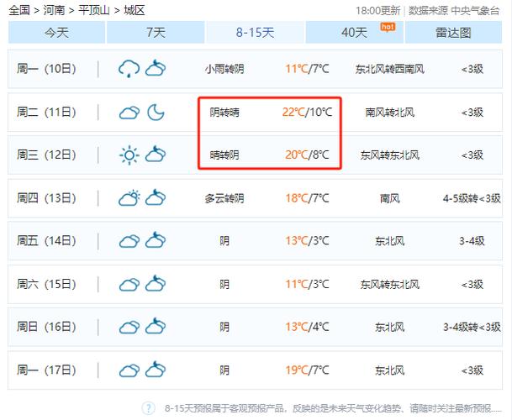Click wind direction 南风转北风
Image resolution: width=512 pixels, height=420 pixels.
[390, 113]
